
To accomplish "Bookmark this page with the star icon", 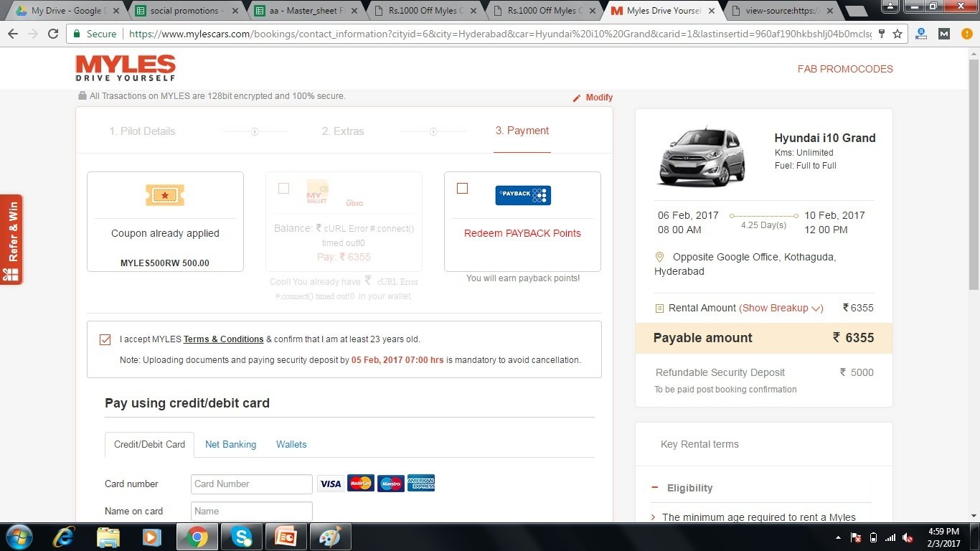I will point(897,34).
